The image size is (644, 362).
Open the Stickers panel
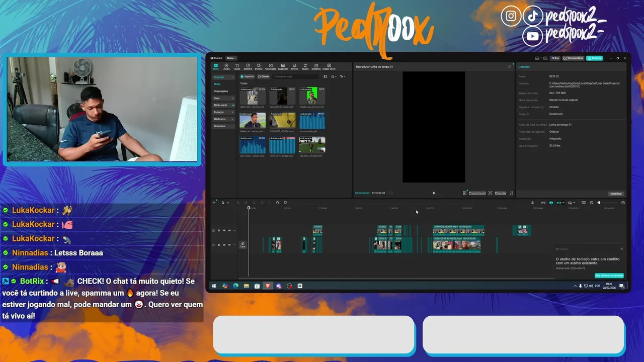click(x=248, y=66)
